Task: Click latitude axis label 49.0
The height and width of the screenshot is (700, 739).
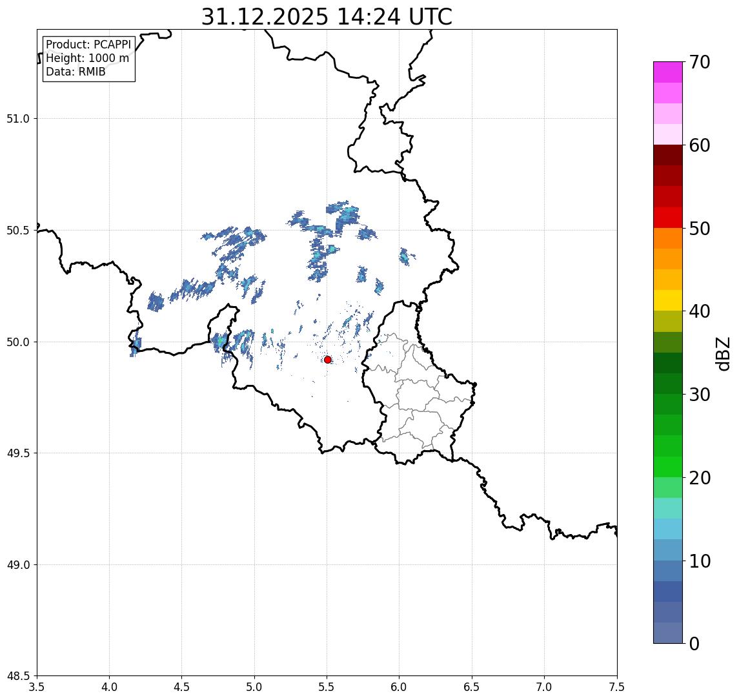Action: (18, 564)
